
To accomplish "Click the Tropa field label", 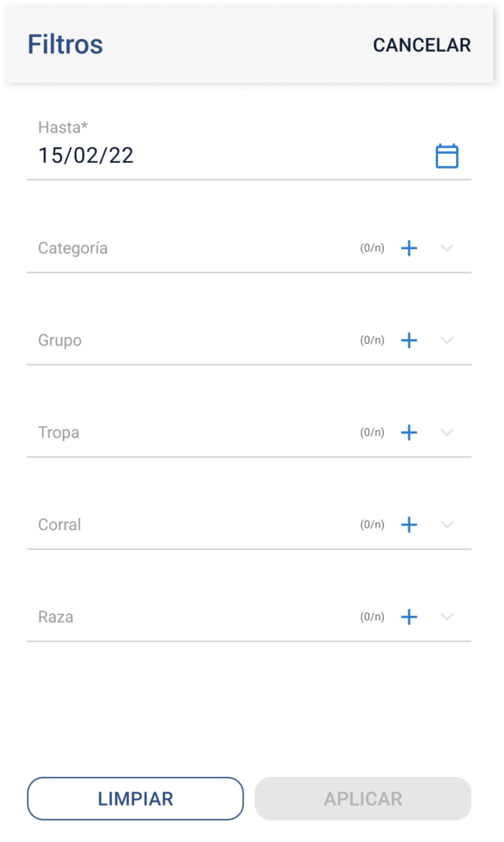I will (59, 433).
